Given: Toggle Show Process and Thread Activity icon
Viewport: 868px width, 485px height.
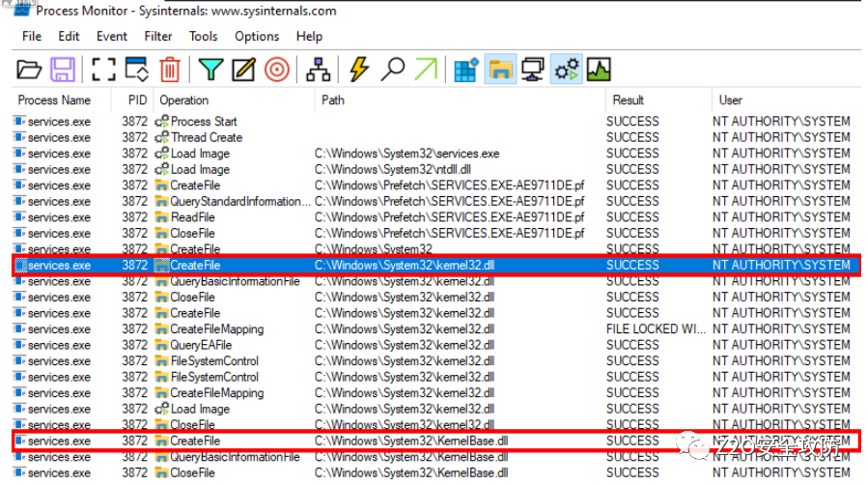Looking at the screenshot, I should point(567,70).
